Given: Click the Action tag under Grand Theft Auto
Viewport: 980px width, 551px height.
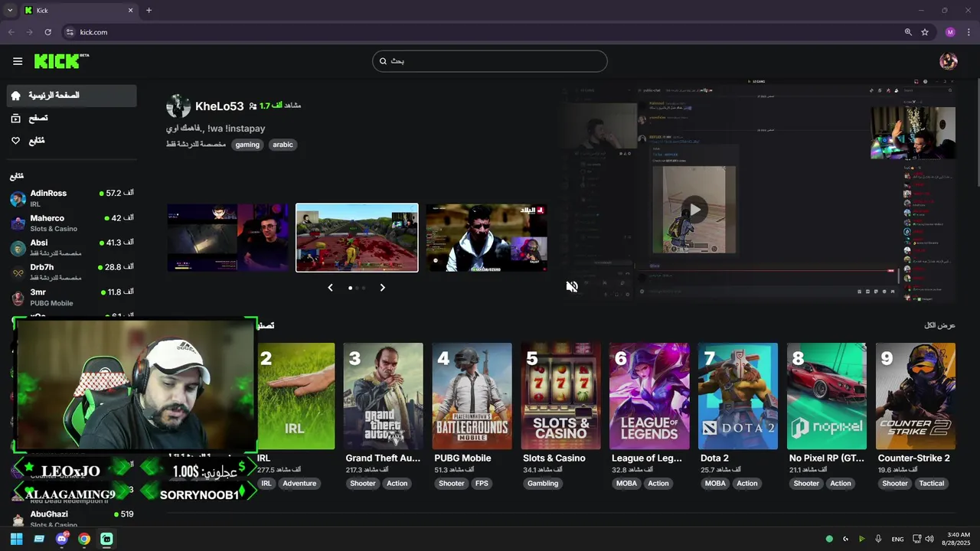Looking at the screenshot, I should 397,484.
